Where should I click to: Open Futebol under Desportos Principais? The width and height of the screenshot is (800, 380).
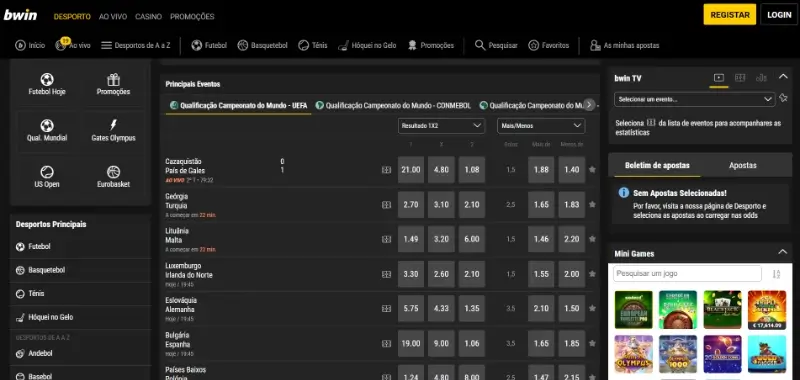tap(80, 246)
